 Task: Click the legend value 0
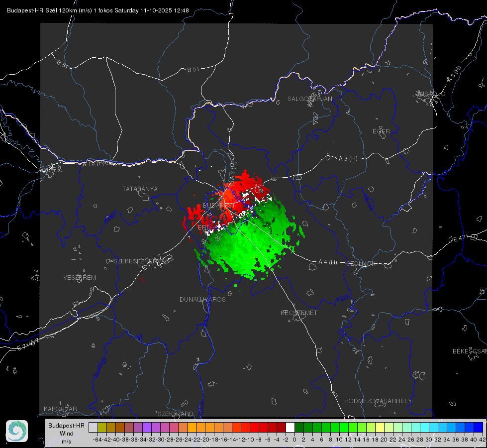(294, 440)
